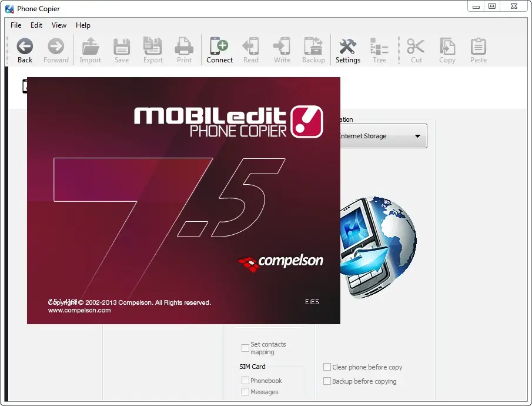Open Settings from the toolbar
532x406 pixels.
tap(348, 46)
